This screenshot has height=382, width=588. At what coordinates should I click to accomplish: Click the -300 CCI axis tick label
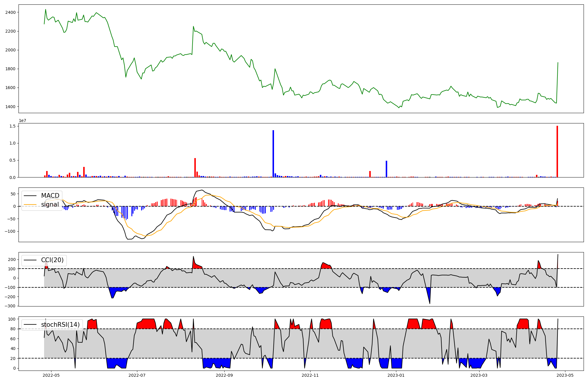10,306
